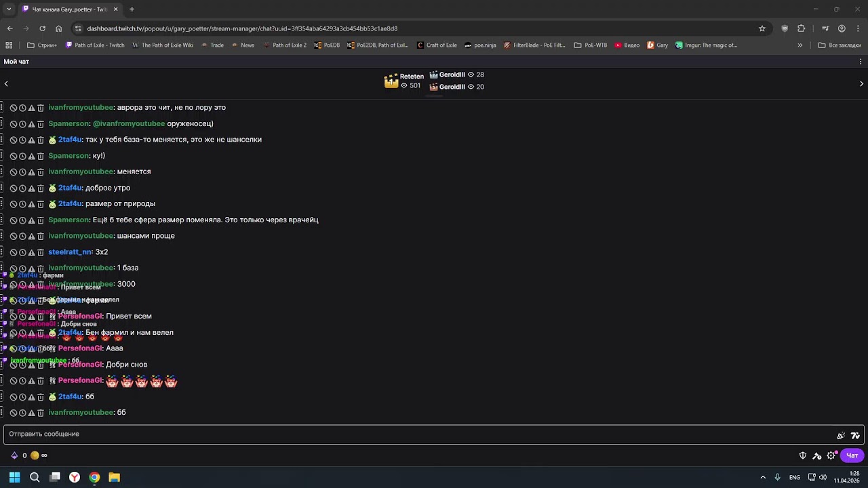The width and height of the screenshot is (868, 488).
Task: Open the 7TV emote menu icon
Action: (855, 436)
